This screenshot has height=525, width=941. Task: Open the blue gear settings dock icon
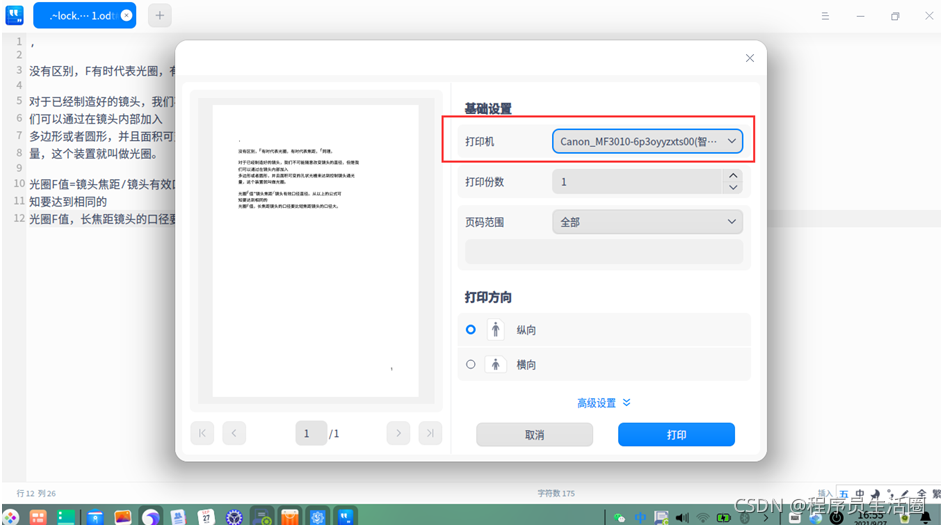(317, 517)
